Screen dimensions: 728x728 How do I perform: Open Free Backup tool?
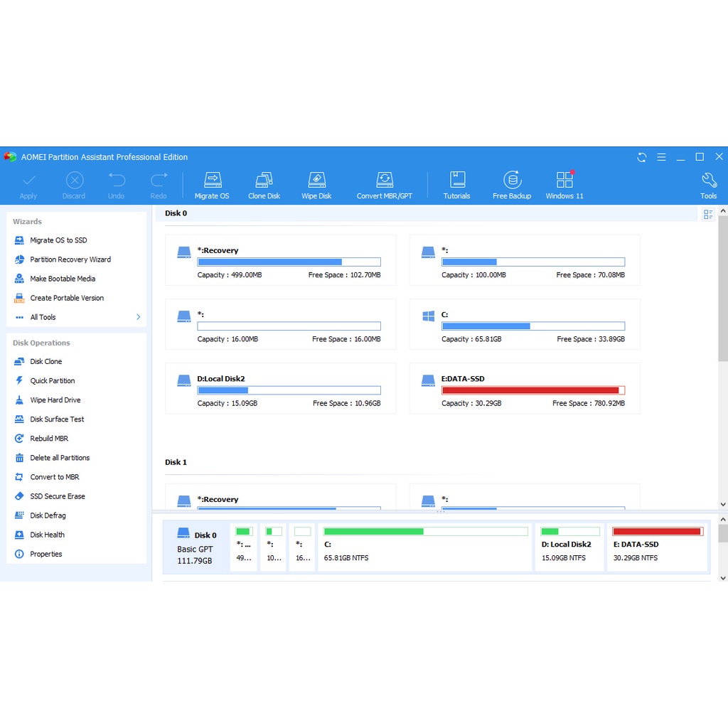tap(512, 186)
